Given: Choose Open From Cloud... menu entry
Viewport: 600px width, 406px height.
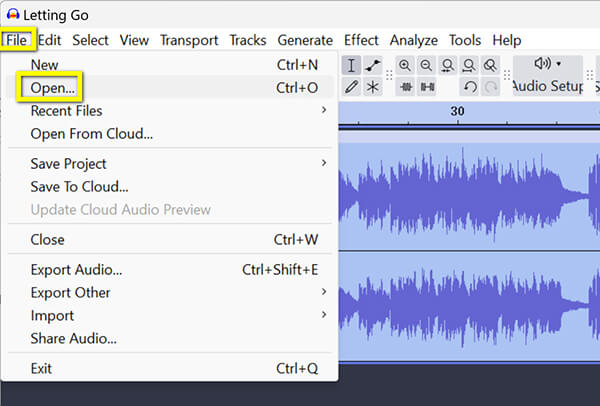Looking at the screenshot, I should click(x=170, y=134).
